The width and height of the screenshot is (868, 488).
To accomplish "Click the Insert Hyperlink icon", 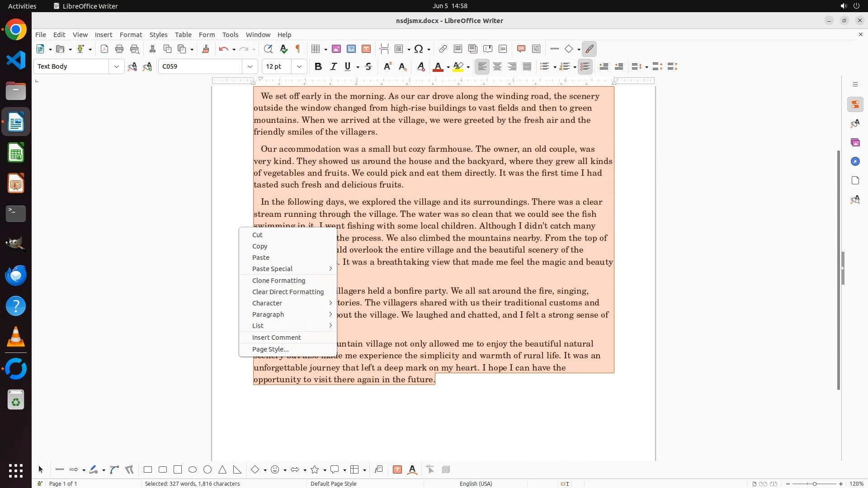I will [443, 49].
